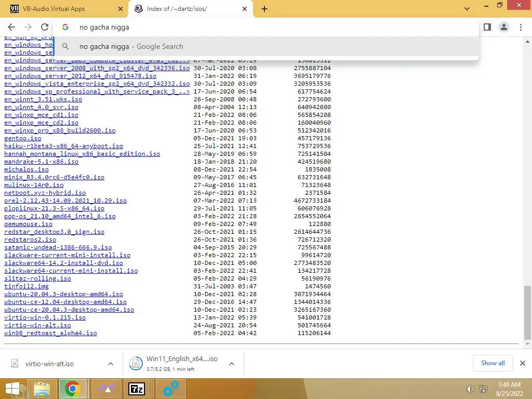Click the tinfoil2.img link

26,287
